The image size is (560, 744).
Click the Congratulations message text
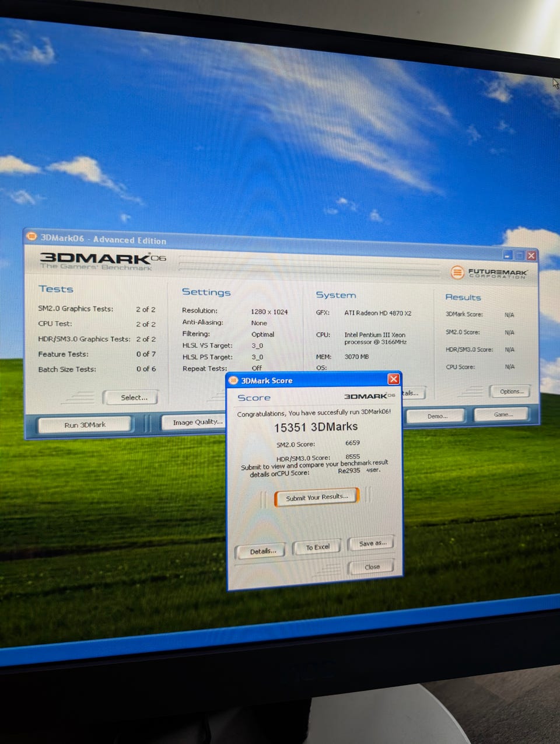click(314, 413)
